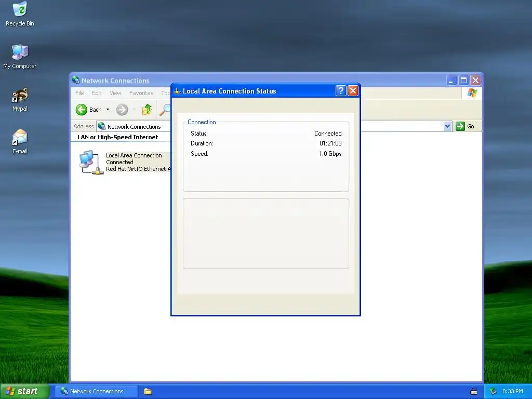Click the Network Connections address bar icon

pyautogui.click(x=101, y=126)
